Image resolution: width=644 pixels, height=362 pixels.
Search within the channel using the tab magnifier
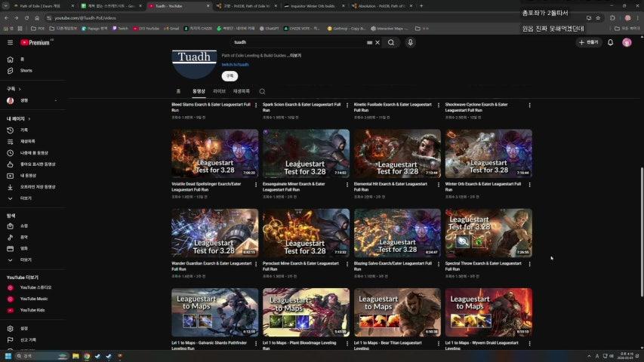point(262,91)
